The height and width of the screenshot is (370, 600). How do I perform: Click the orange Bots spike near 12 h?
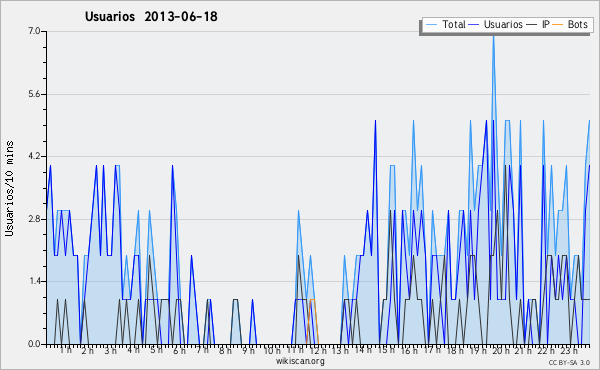pyautogui.click(x=313, y=321)
